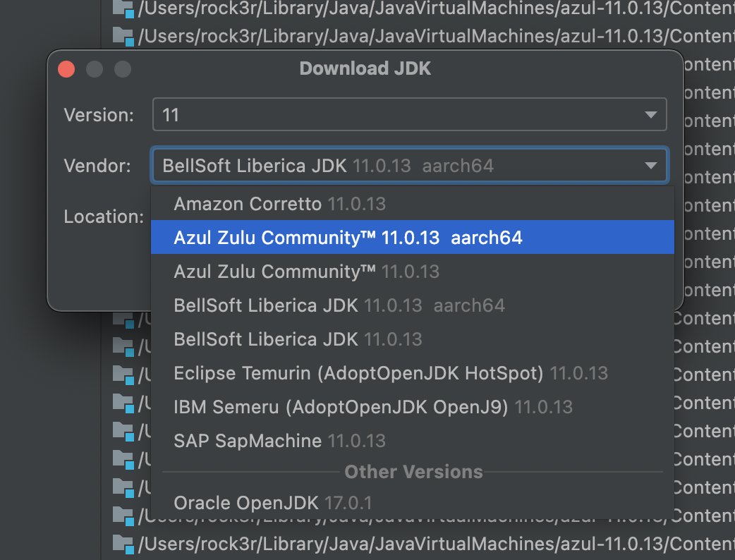The height and width of the screenshot is (560, 735).
Task: Choose Oracle OpenJDK 17.0.1
Action: (x=413, y=503)
